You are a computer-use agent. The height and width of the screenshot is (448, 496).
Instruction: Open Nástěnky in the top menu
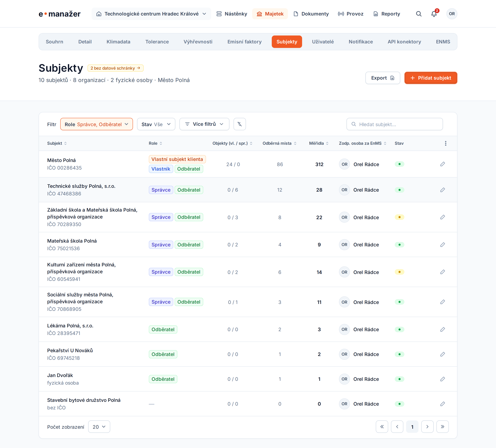231,14
